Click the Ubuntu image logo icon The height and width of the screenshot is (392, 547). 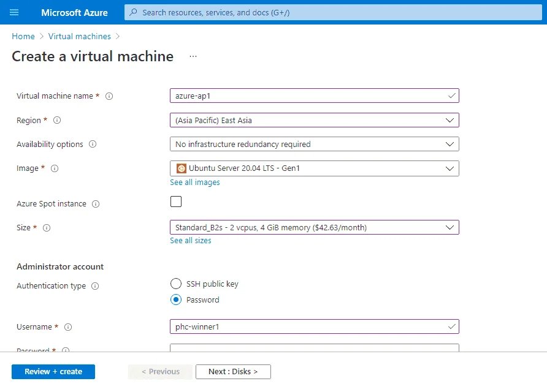pyautogui.click(x=181, y=168)
